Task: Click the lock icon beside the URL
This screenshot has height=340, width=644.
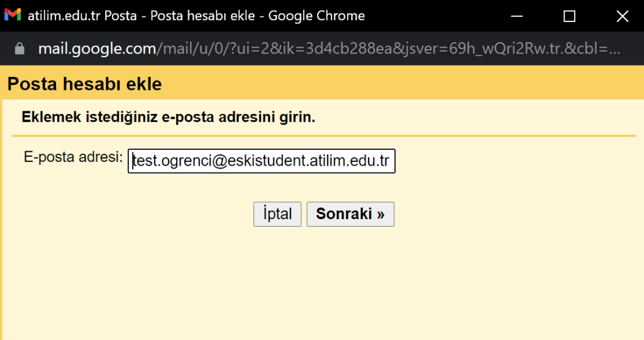Action: click(19, 48)
